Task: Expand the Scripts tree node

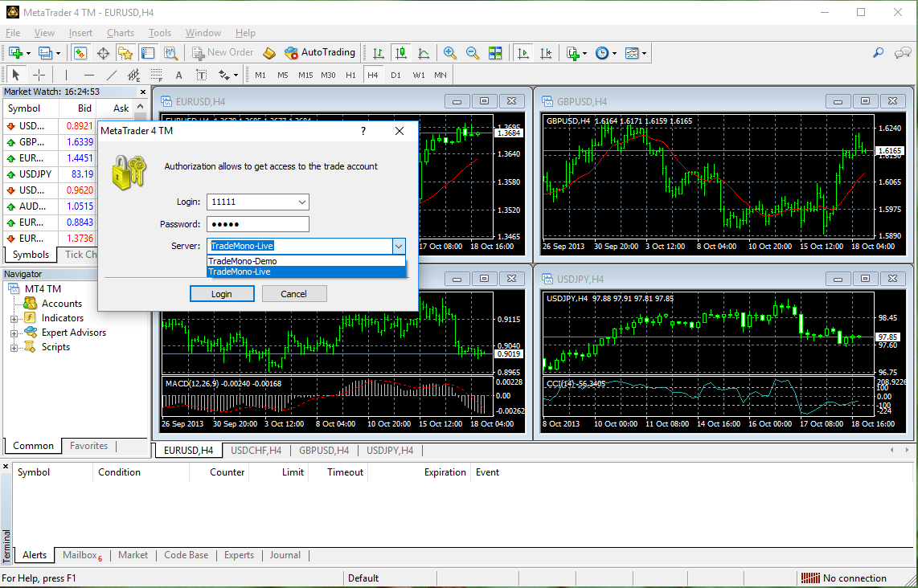Action: point(14,348)
